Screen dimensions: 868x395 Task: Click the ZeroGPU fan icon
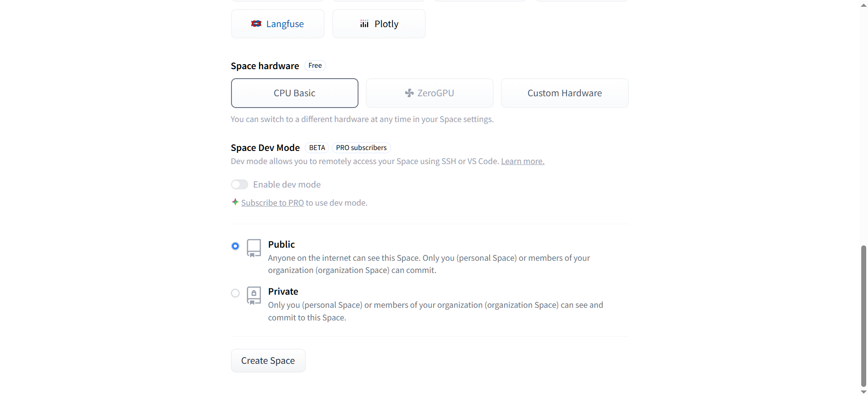click(x=409, y=93)
